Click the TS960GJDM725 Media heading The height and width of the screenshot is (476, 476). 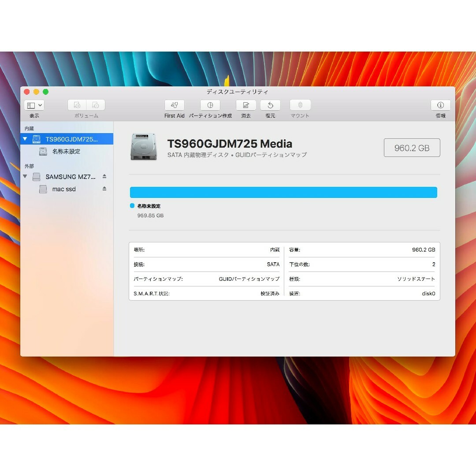[230, 144]
